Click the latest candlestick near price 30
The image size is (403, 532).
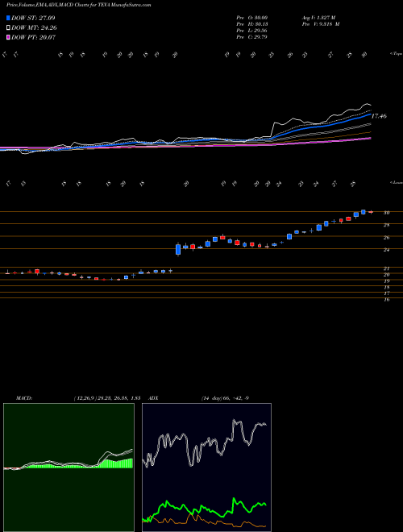coord(371,212)
